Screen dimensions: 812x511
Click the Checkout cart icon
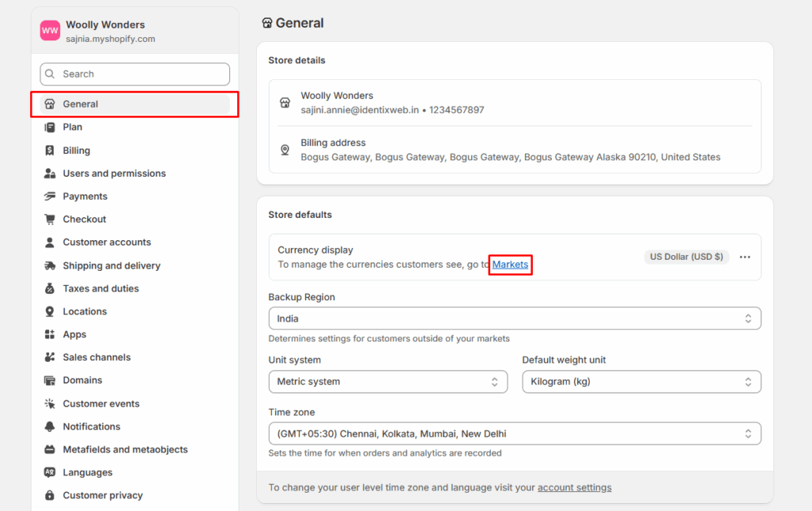tap(50, 219)
